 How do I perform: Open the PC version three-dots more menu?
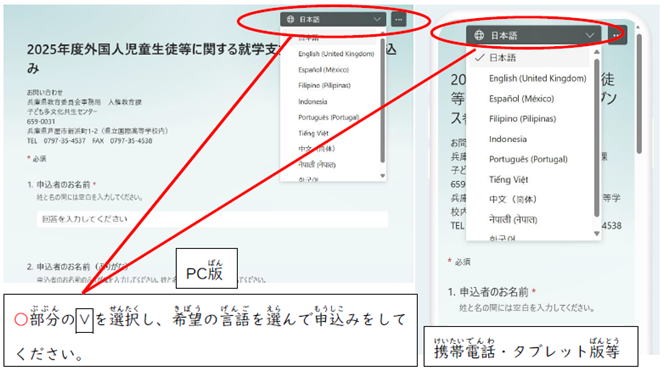click(x=398, y=19)
